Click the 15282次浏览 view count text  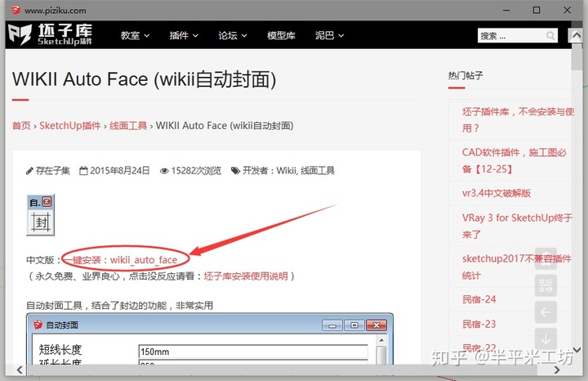[x=196, y=171]
